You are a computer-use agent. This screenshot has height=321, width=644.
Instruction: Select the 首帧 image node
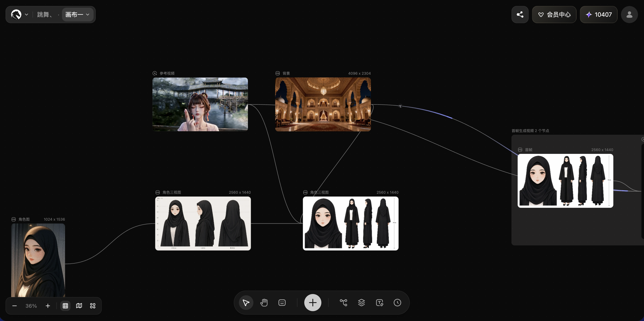pyautogui.click(x=566, y=181)
